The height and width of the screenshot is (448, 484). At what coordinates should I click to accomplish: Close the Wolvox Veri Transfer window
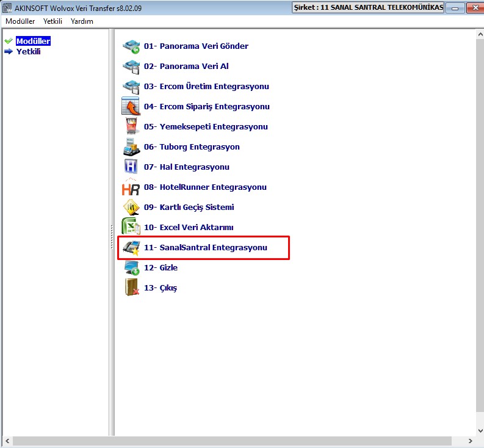click(x=475, y=8)
